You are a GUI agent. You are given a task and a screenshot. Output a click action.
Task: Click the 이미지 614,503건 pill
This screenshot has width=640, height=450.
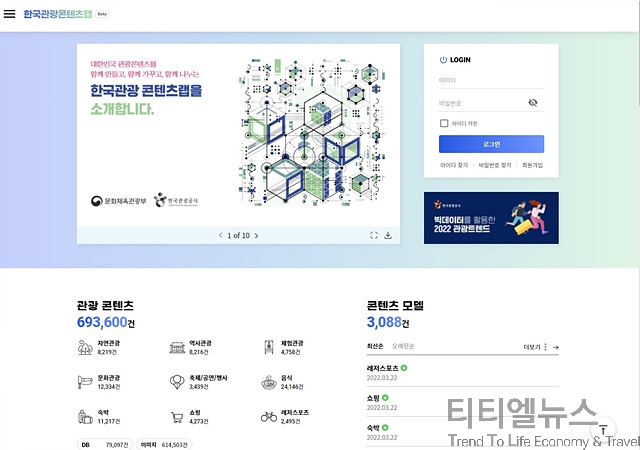point(164,444)
